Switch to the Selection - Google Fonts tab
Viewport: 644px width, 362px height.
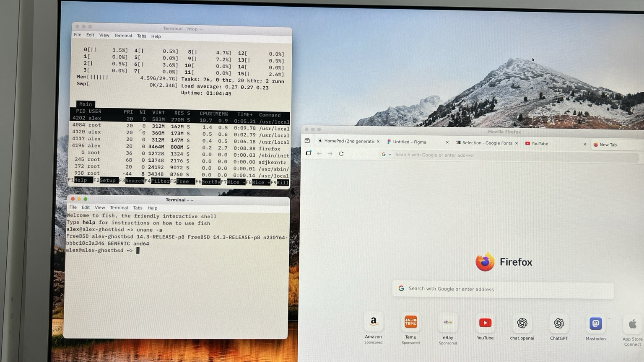click(x=487, y=143)
